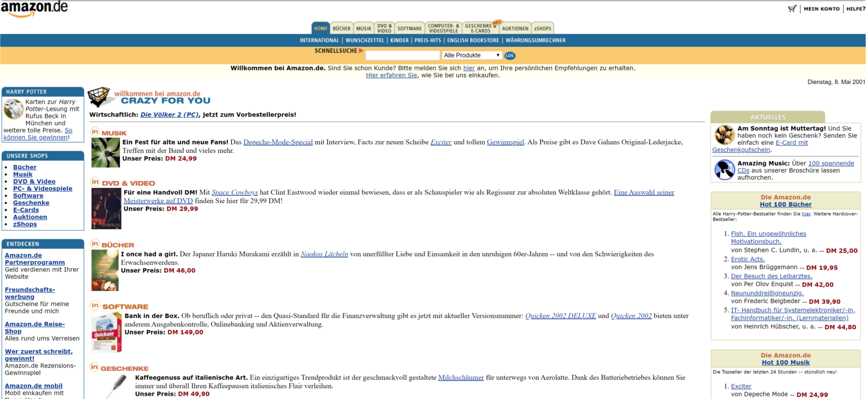Click the Gewinnspiel link
This screenshot has width=868, height=399.
[x=505, y=142]
